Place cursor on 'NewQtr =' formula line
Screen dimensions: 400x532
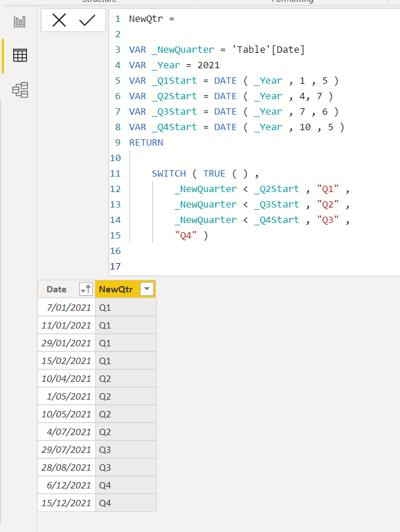[x=152, y=19]
